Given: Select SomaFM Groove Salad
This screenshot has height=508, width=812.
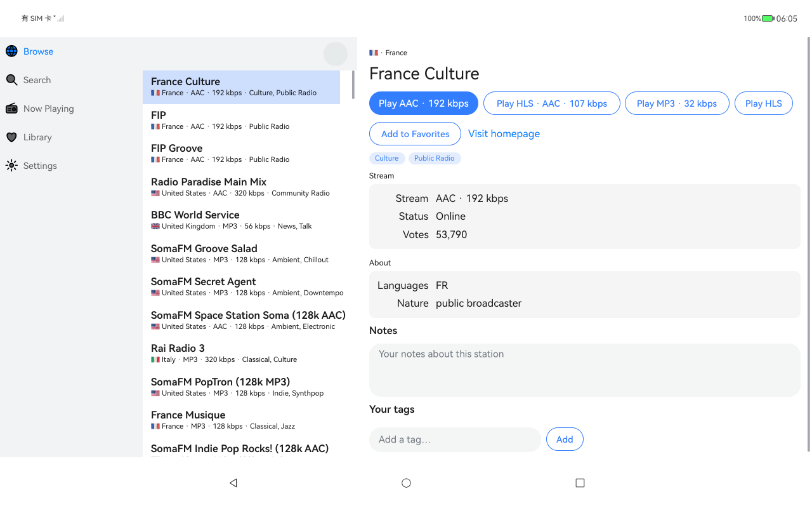Looking at the screenshot, I should (x=242, y=253).
